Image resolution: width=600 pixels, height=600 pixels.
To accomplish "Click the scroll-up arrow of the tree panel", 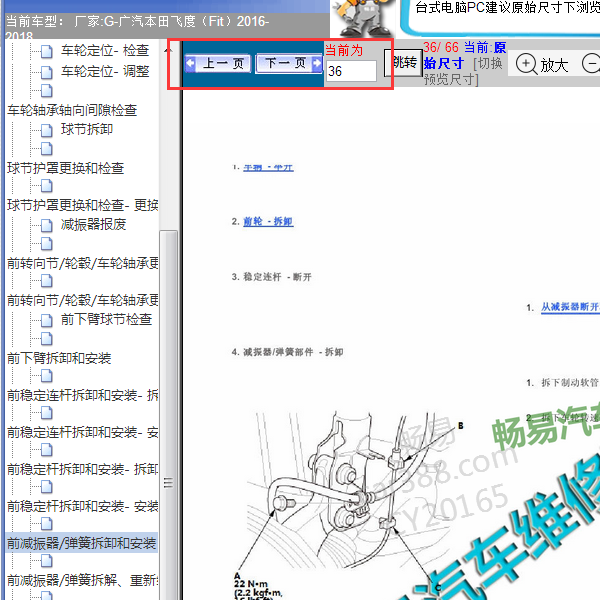I will pyautogui.click(x=168, y=51).
